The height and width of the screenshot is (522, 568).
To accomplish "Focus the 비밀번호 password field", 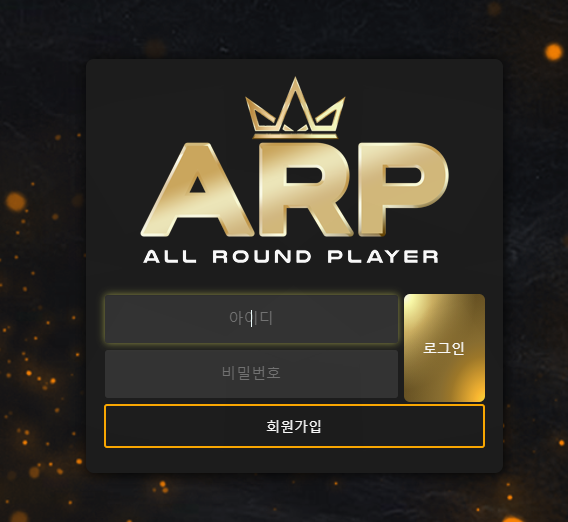I will pos(251,374).
